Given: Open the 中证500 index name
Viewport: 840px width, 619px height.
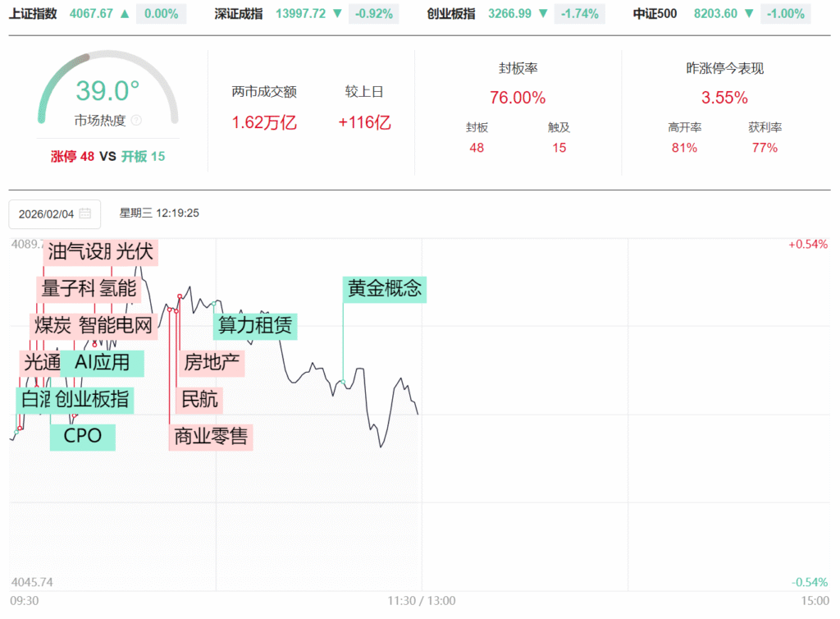Looking at the screenshot, I should point(655,14).
